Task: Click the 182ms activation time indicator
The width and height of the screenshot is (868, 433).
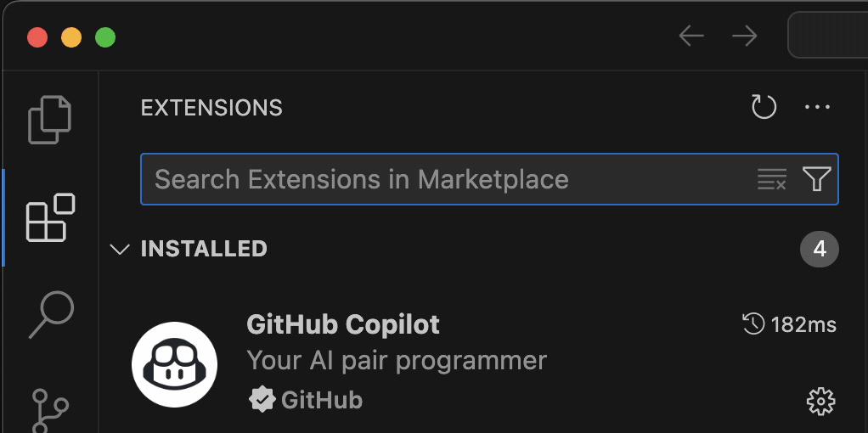Action: pos(789,324)
